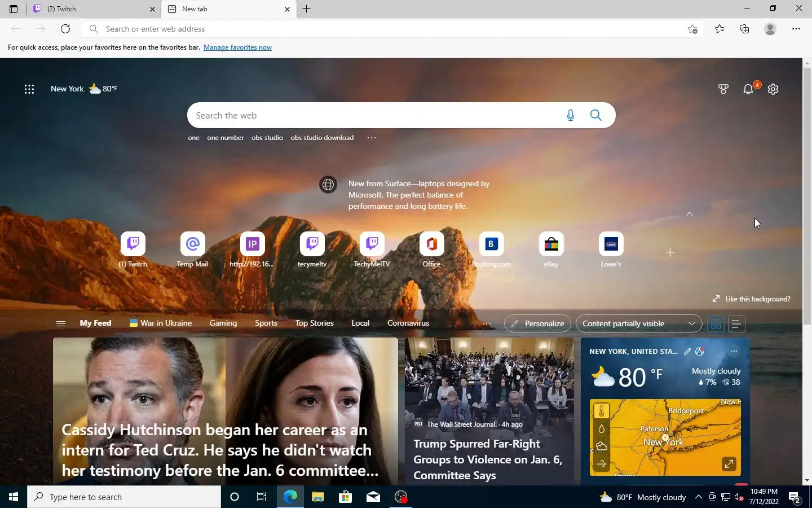Open the TechyMelTV quick link
The width and height of the screenshot is (812, 508).
point(372,249)
